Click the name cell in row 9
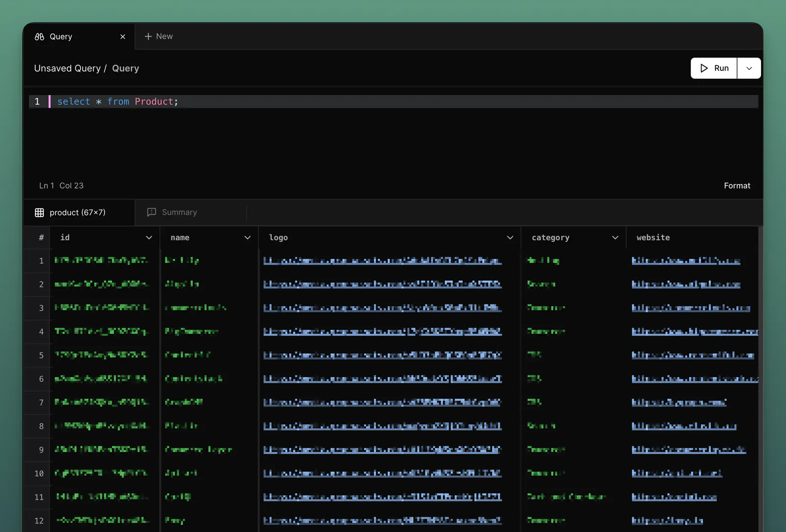786x532 pixels. pyautogui.click(x=209, y=450)
